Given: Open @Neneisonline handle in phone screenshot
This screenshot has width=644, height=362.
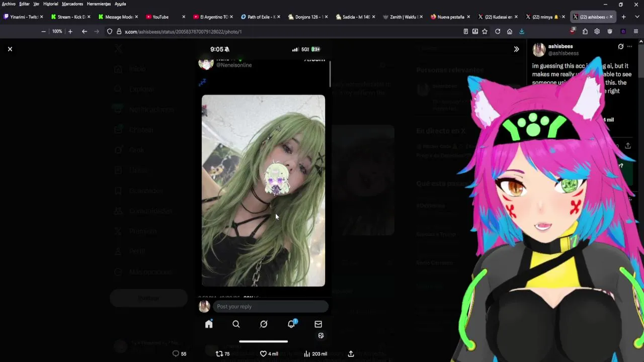Looking at the screenshot, I should point(234,65).
